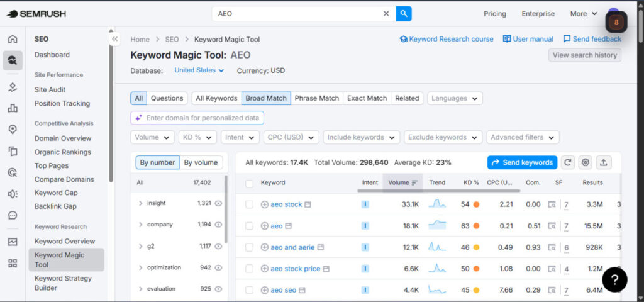Click the Send feedback link
Screen dimensions: 644x302
592,39
